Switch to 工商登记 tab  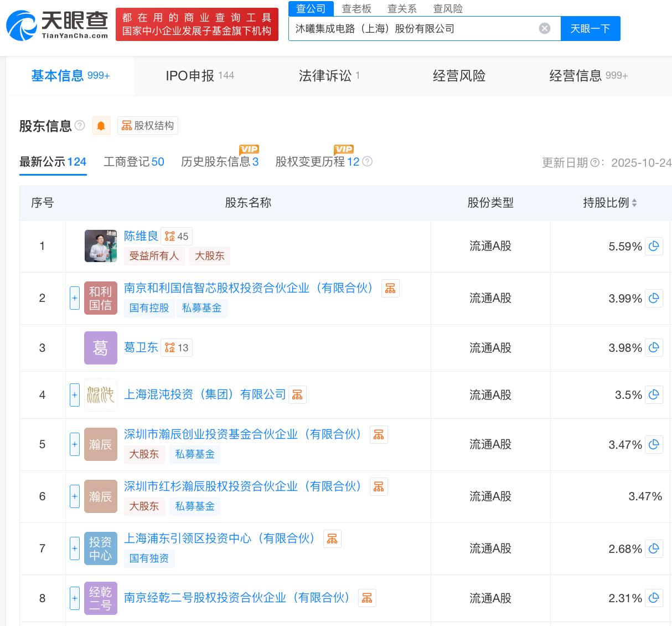point(133,162)
